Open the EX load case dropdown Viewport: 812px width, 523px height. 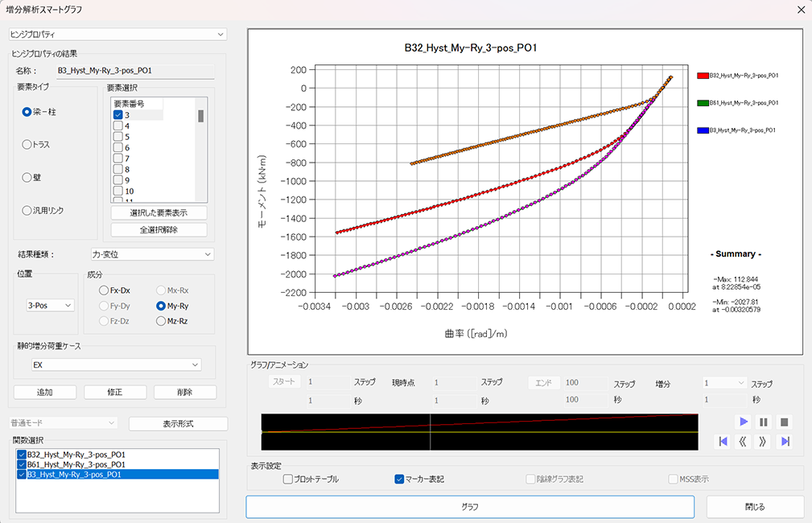click(x=113, y=365)
